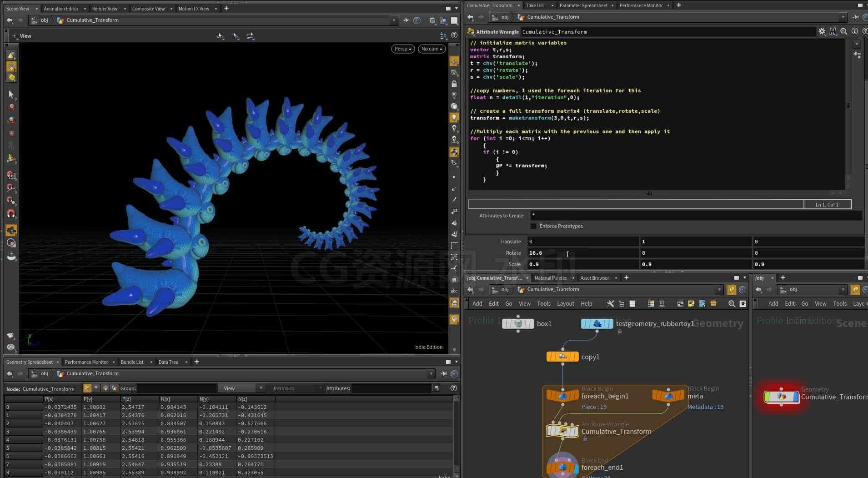Viewport: 868px width, 478px height.
Task: Click the Attributes to Create field
Action: tap(696, 216)
